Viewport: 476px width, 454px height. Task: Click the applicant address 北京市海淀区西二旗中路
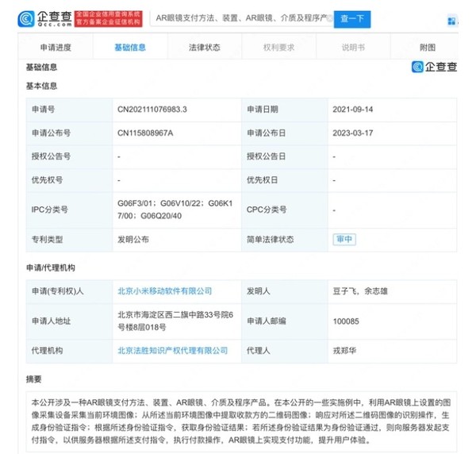[175, 321]
